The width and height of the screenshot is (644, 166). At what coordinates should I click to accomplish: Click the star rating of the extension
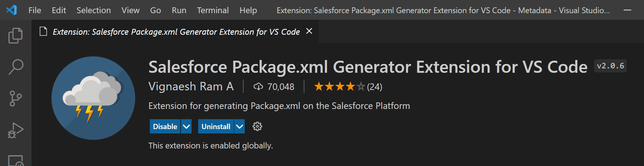click(340, 87)
